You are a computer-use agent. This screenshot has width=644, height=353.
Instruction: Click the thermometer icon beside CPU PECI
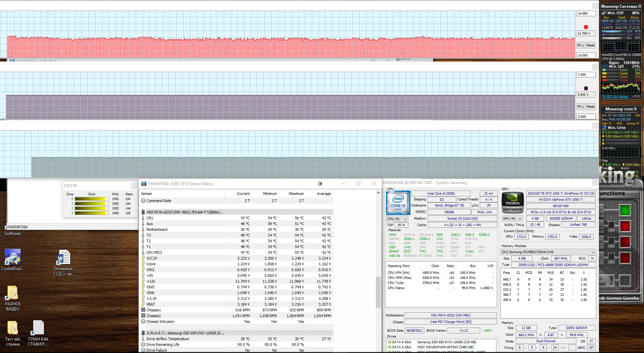click(x=143, y=252)
